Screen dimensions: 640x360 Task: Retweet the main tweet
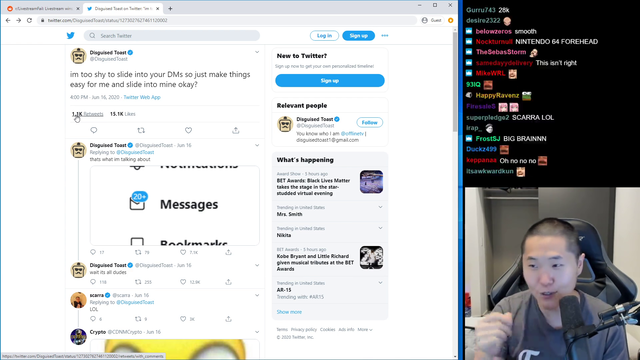[x=141, y=130]
